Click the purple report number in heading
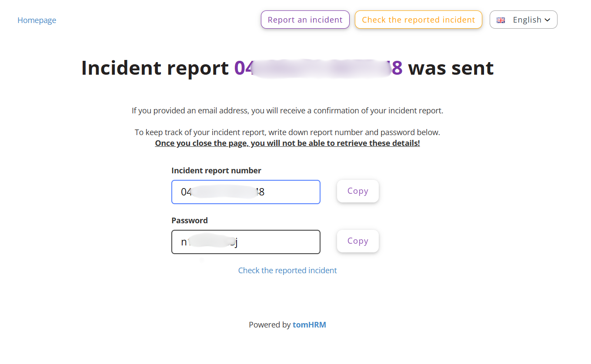This screenshot has height=364, width=591. (318, 68)
